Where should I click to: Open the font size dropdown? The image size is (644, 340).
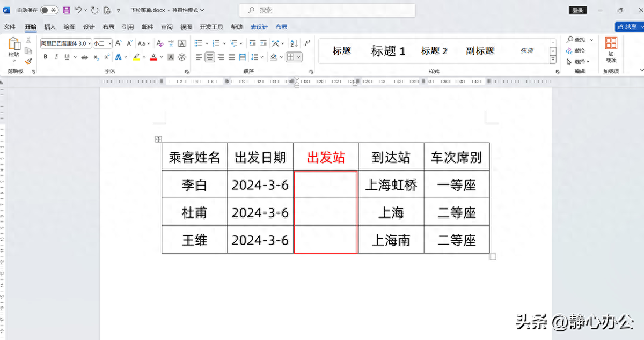tap(109, 43)
